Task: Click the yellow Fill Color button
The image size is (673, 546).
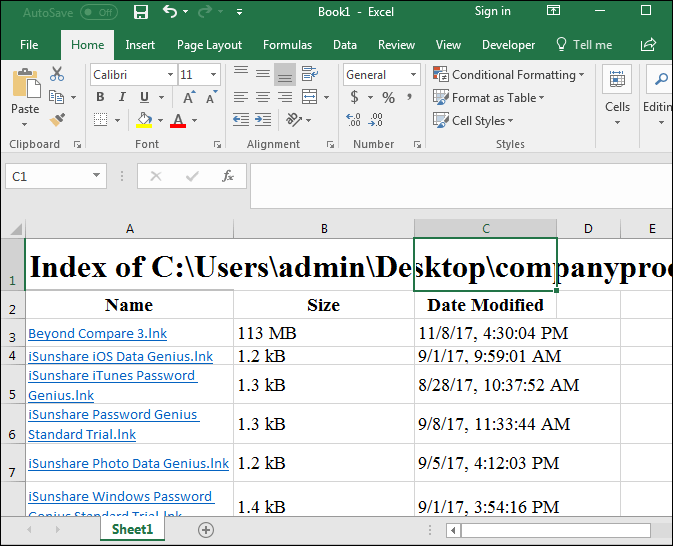Action: (x=144, y=120)
